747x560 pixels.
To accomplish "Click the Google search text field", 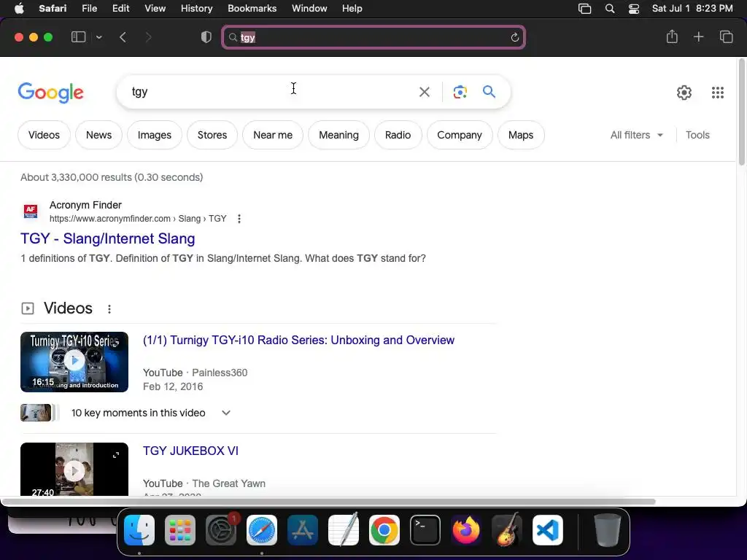I will tap(271, 92).
